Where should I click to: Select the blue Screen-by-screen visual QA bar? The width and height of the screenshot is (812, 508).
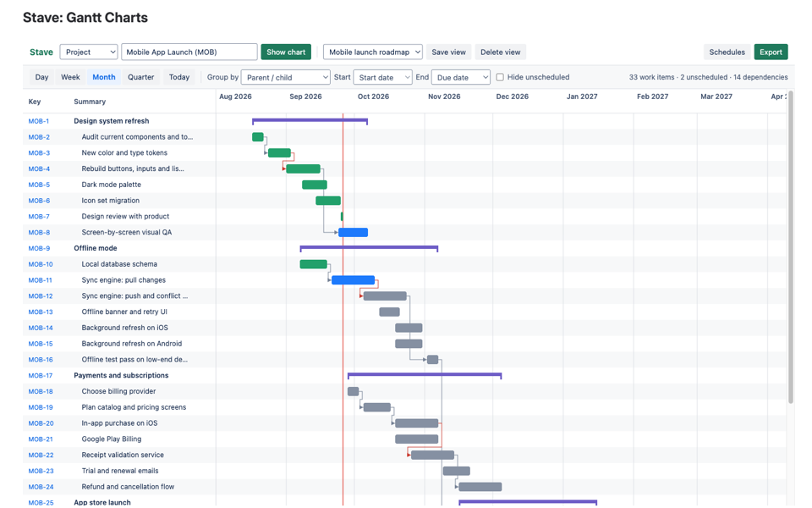354,233
